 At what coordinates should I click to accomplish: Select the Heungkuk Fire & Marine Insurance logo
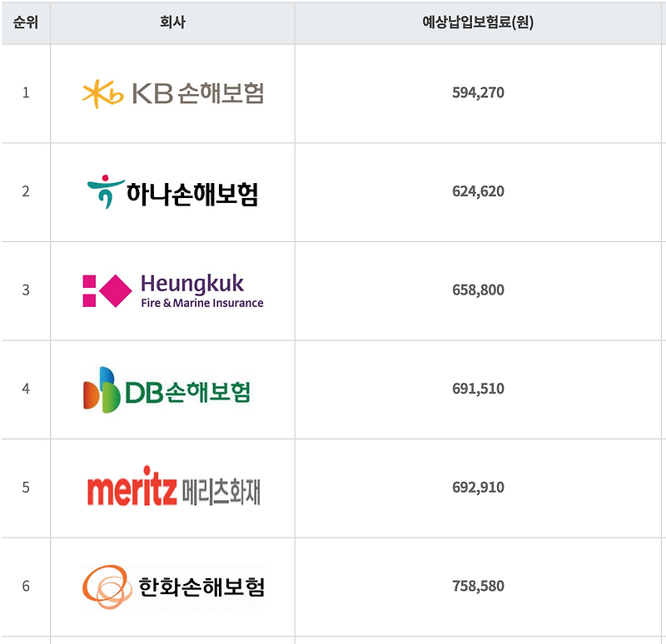coord(173,290)
